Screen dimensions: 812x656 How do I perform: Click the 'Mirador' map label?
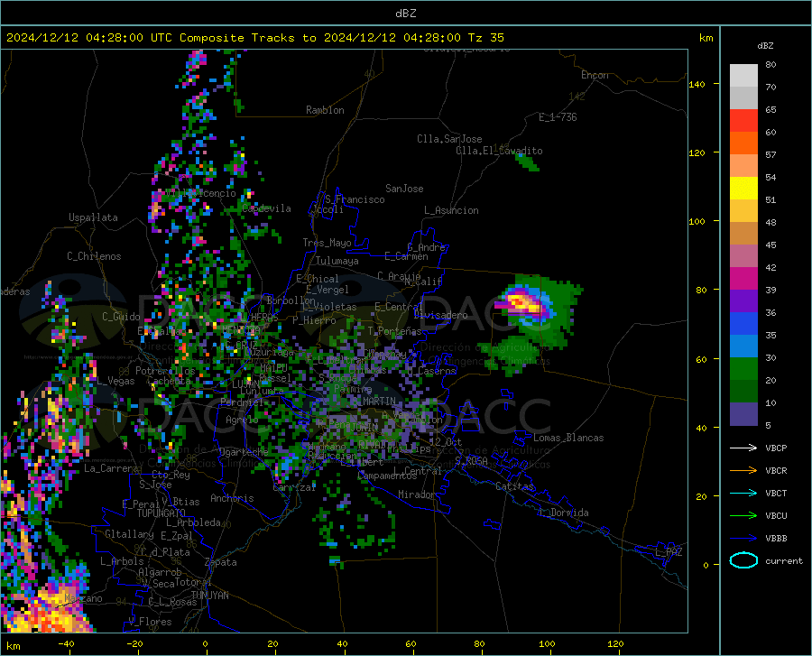[x=416, y=494]
